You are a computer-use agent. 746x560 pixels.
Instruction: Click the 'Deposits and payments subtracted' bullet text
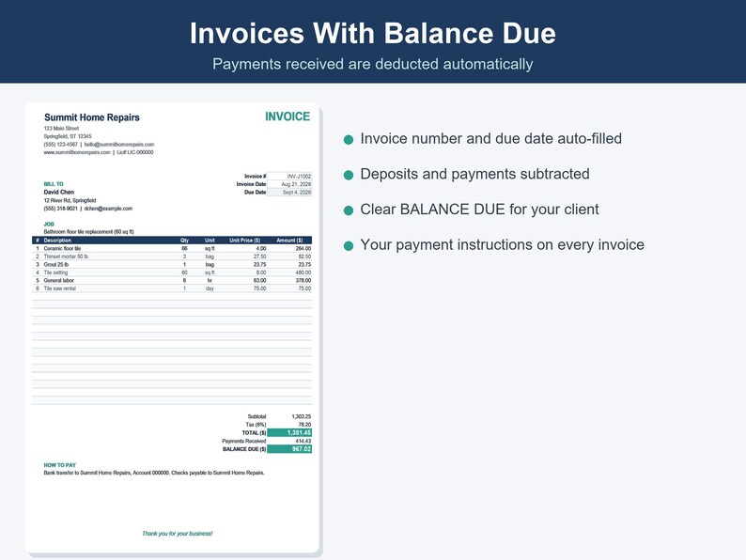click(474, 174)
